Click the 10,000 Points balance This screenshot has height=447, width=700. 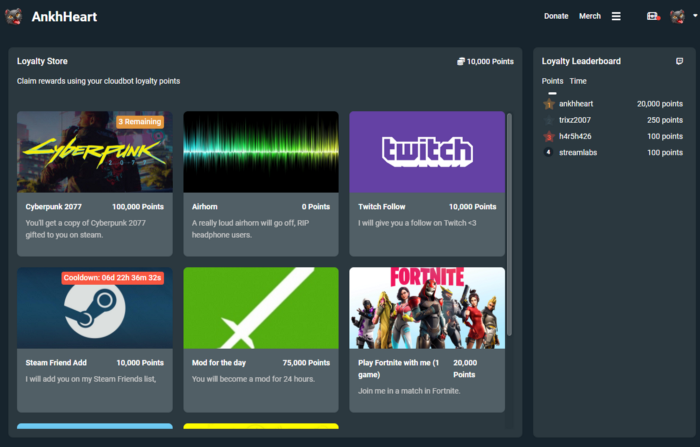[x=490, y=61]
